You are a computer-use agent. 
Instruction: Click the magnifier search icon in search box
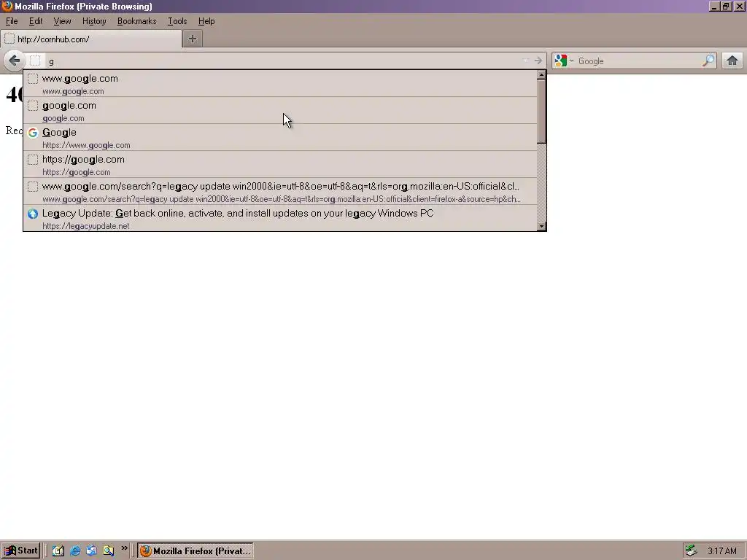pos(708,61)
